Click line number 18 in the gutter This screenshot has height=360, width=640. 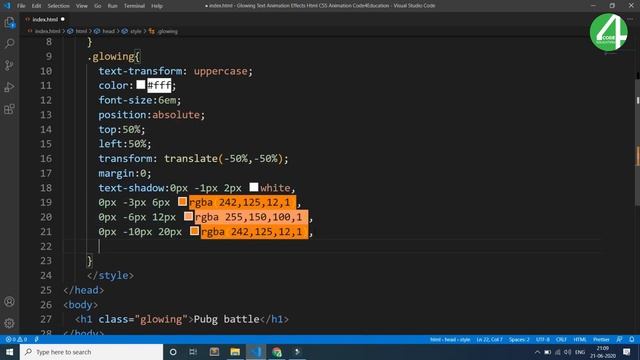click(46, 188)
